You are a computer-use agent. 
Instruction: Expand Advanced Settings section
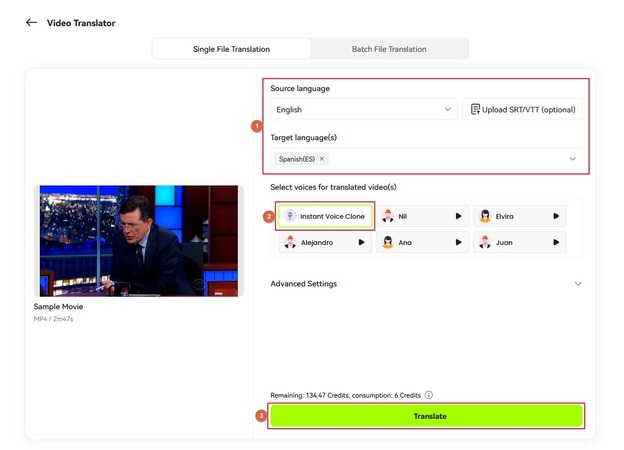click(577, 284)
